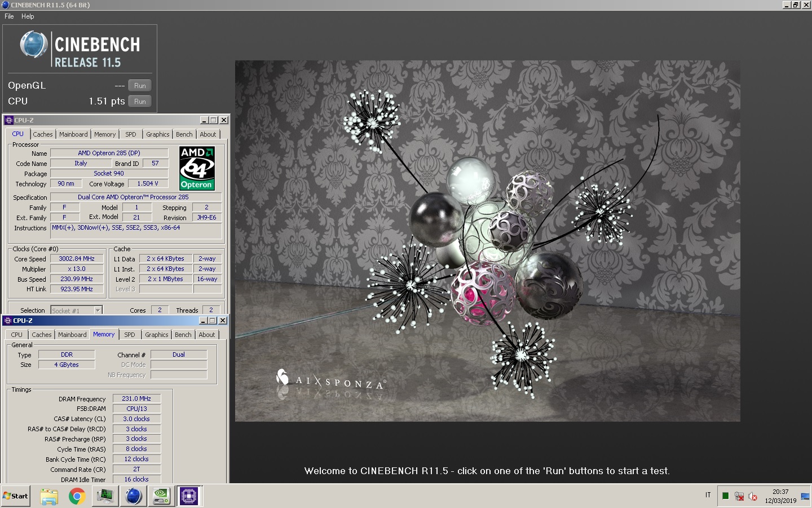Click the rendered spheres scene preview
This screenshot has width=812, height=508.
pos(488,241)
